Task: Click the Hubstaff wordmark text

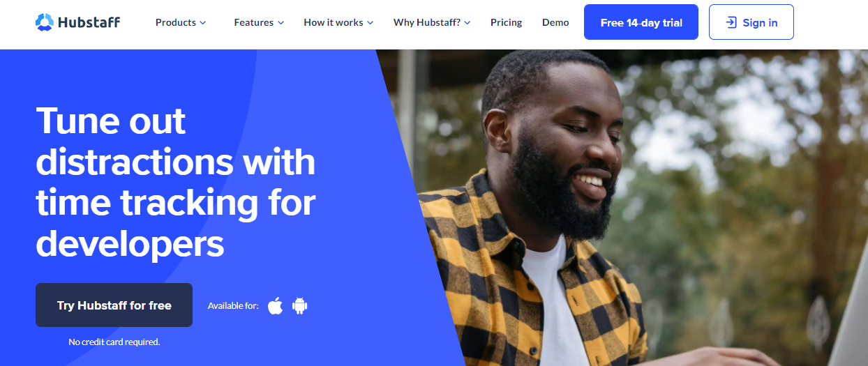Action: click(89, 23)
